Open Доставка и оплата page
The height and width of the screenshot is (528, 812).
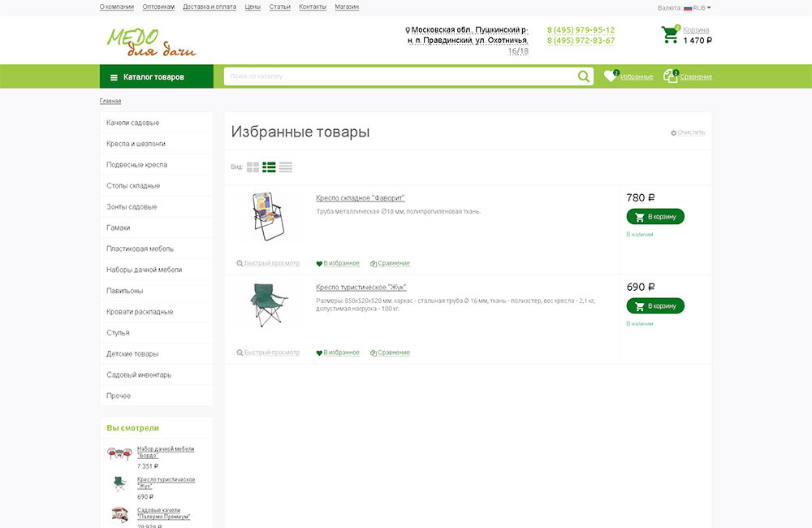coord(209,6)
